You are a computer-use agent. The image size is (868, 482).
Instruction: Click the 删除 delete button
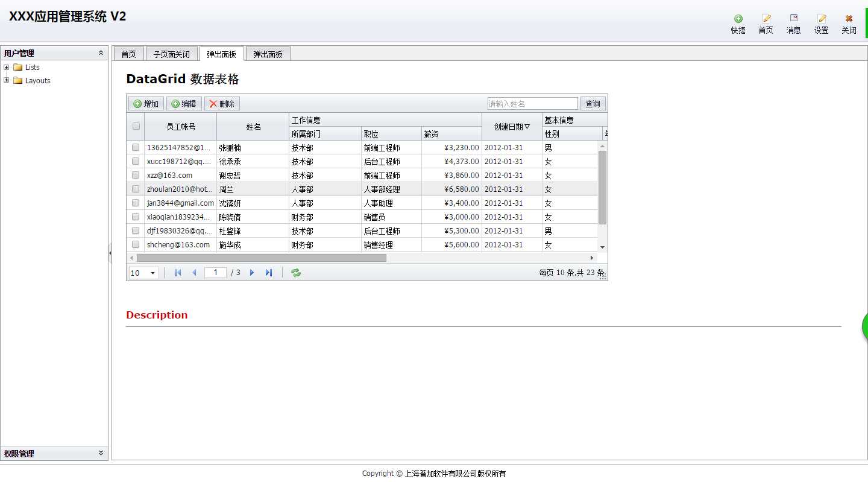(222, 104)
